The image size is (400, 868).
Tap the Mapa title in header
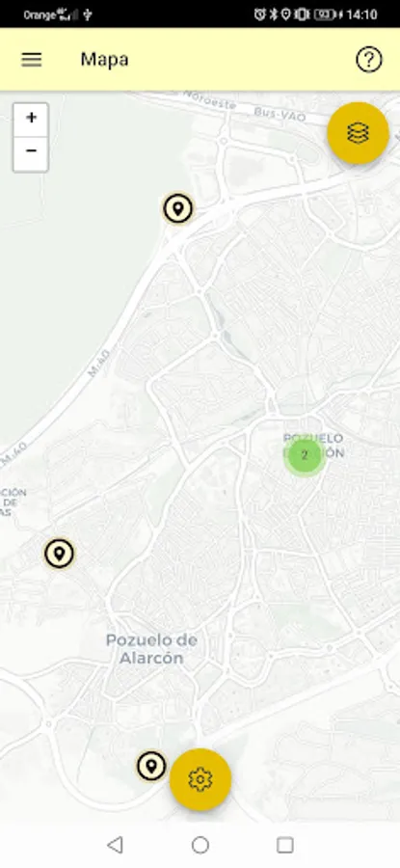click(104, 59)
